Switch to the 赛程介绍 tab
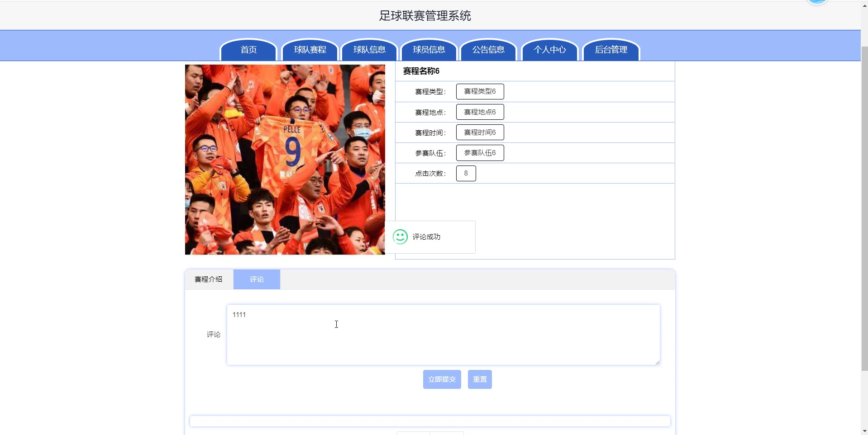 tap(209, 279)
